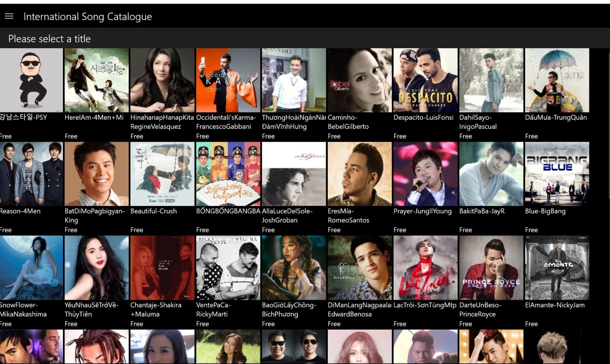The image size is (610, 364).
Task: Click the Free label under Prayer-JungIlYoung
Action: [400, 230]
